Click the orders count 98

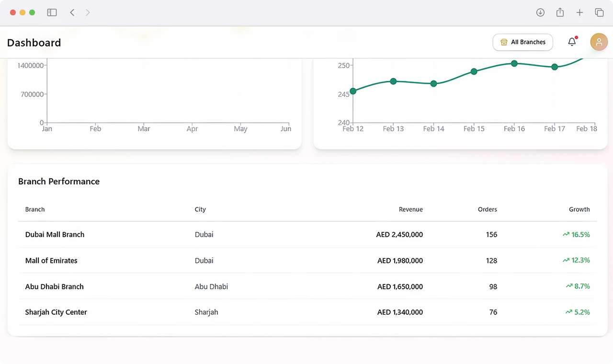tap(493, 286)
